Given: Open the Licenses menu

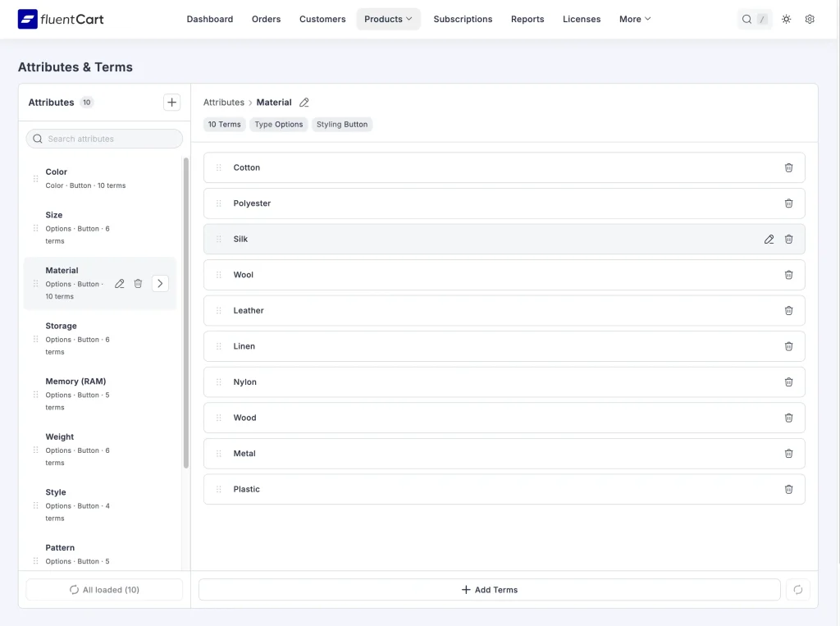Looking at the screenshot, I should pyautogui.click(x=582, y=20).
